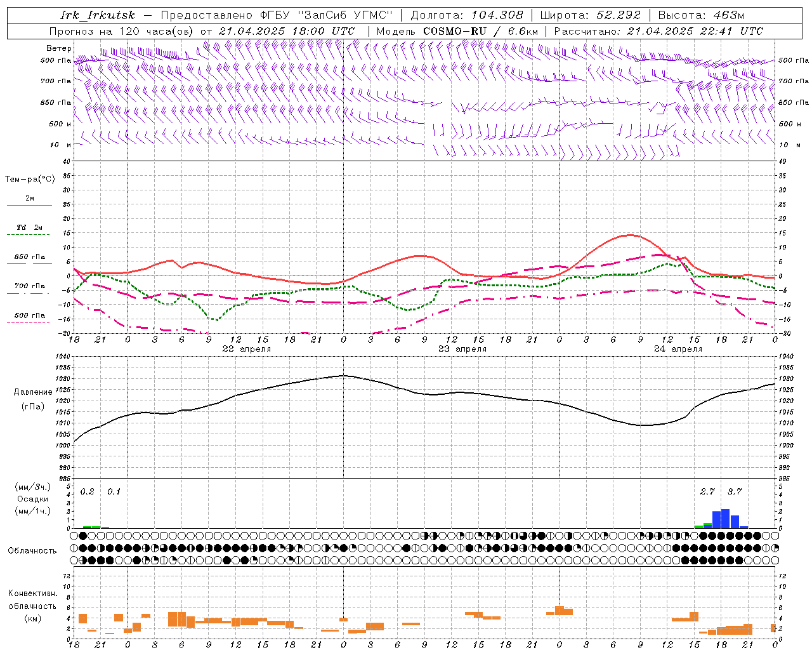Screen dimensions: 812x650
Task: Click "Рассчитано: 21.04.2025 22:41 UTC" text
Action: pyautogui.click(x=658, y=31)
